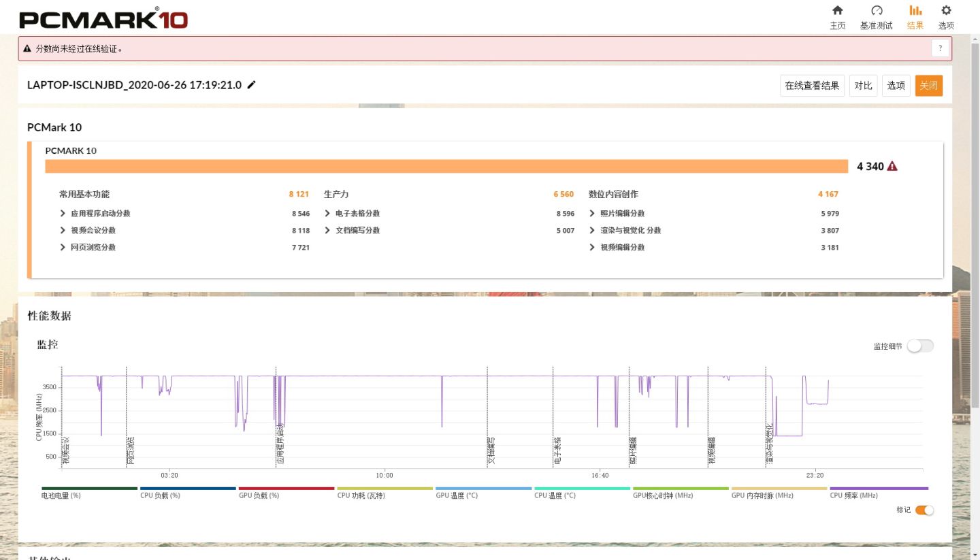Expand the 照片编辑分数 row
The width and height of the screenshot is (980, 560).
tap(592, 214)
